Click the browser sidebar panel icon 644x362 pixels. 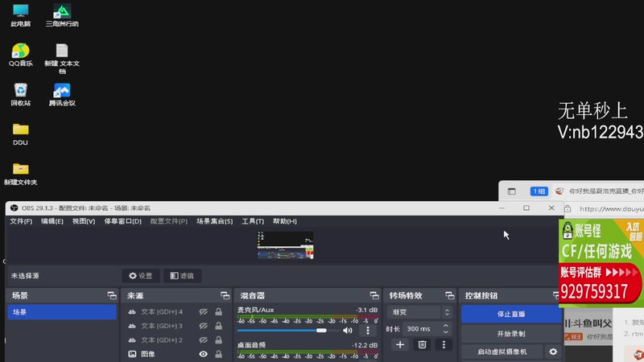click(x=511, y=191)
